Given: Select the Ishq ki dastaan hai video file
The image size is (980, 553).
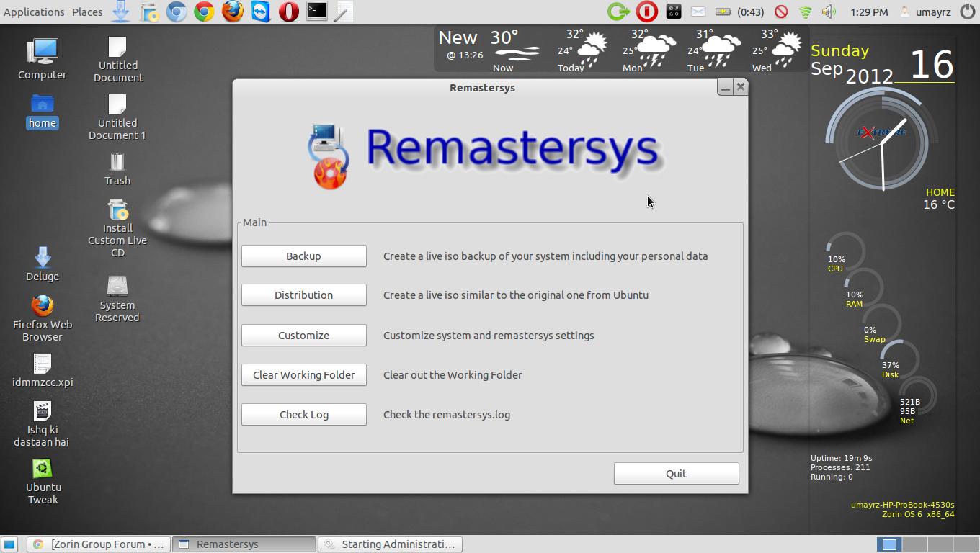Looking at the screenshot, I should tap(43, 424).
